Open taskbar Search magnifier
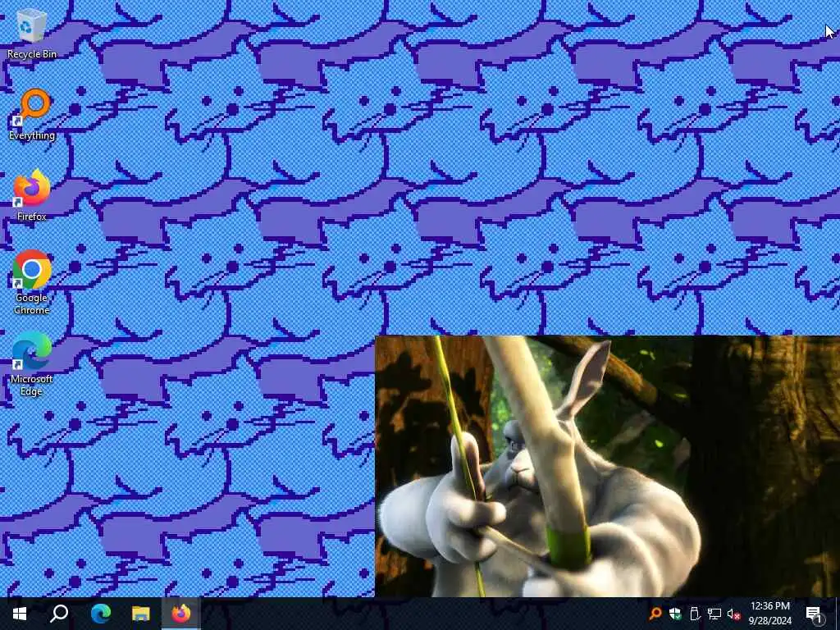 [x=59, y=614]
